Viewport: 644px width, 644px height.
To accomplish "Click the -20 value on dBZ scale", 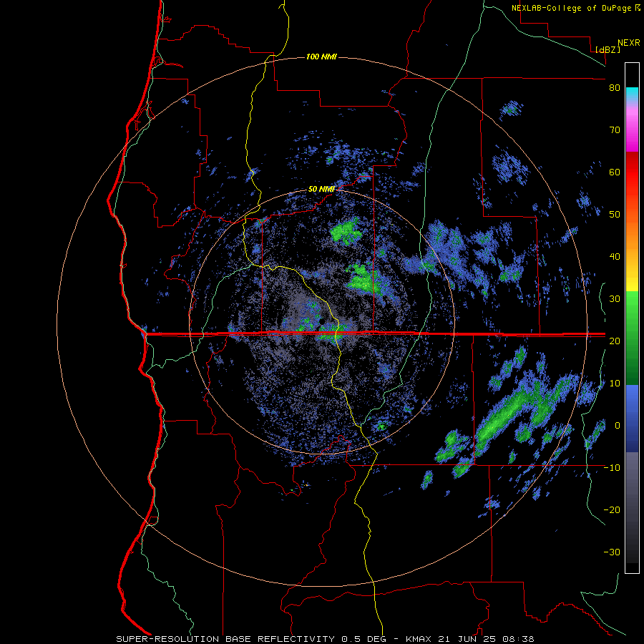I will coord(612,510).
